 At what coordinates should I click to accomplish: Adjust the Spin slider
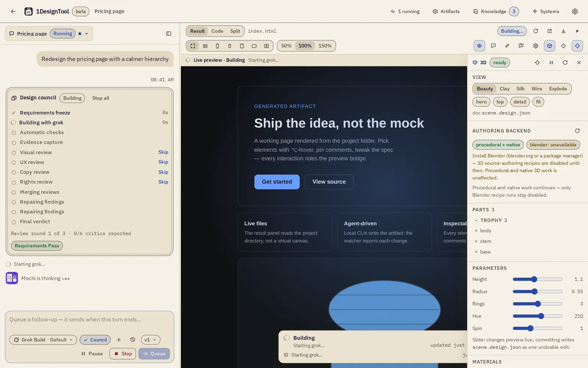coord(537,328)
